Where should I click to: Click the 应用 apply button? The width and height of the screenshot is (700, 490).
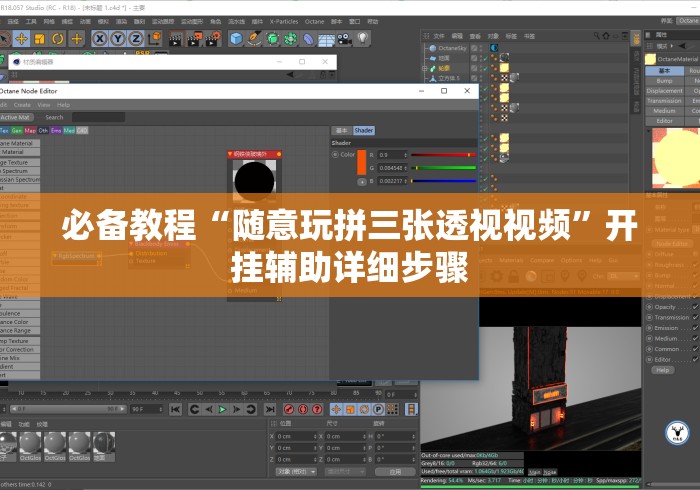click(395, 472)
